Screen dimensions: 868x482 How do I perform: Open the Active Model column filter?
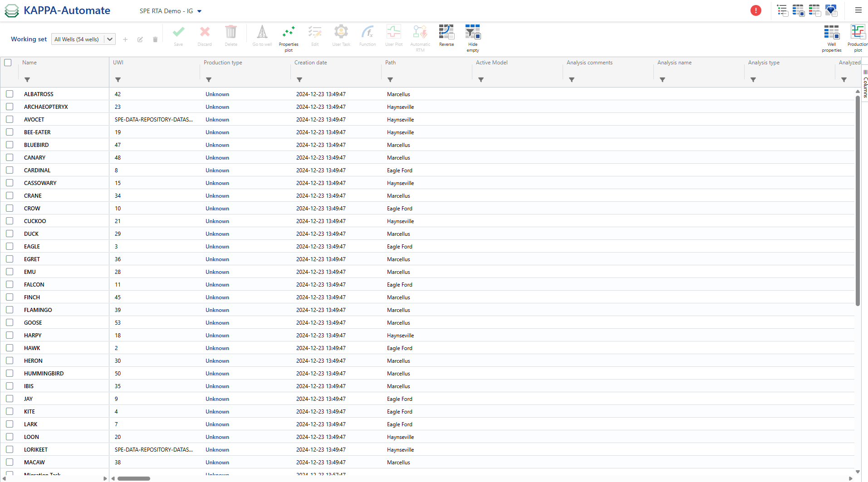pos(481,80)
